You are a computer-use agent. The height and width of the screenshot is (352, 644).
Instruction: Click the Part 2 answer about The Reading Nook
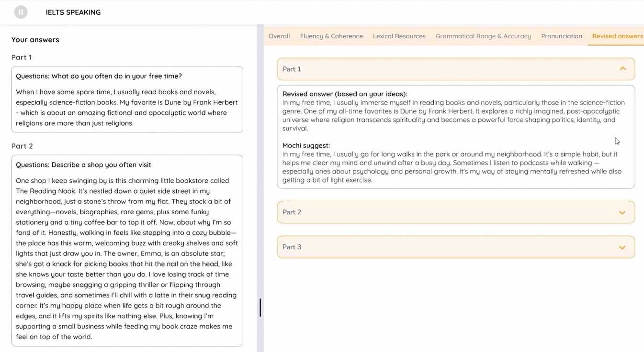click(x=127, y=258)
